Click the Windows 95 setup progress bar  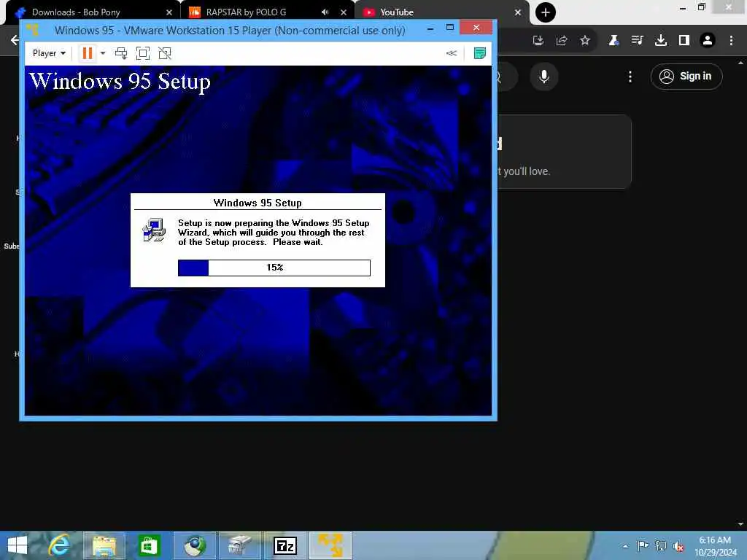pos(274,268)
